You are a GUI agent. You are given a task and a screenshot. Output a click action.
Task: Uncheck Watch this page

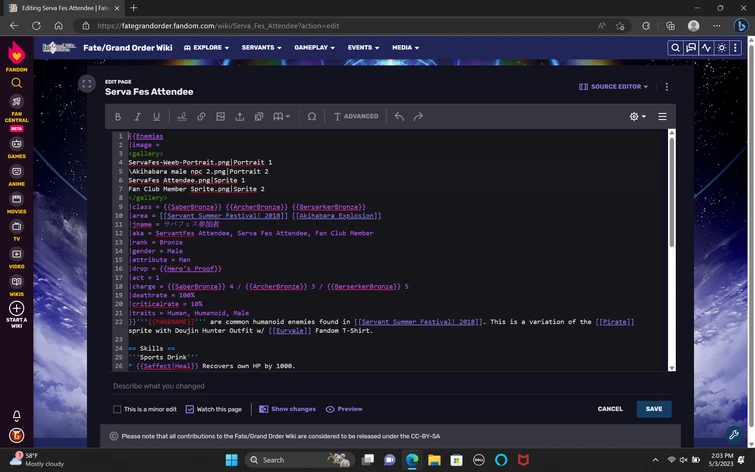coord(190,409)
